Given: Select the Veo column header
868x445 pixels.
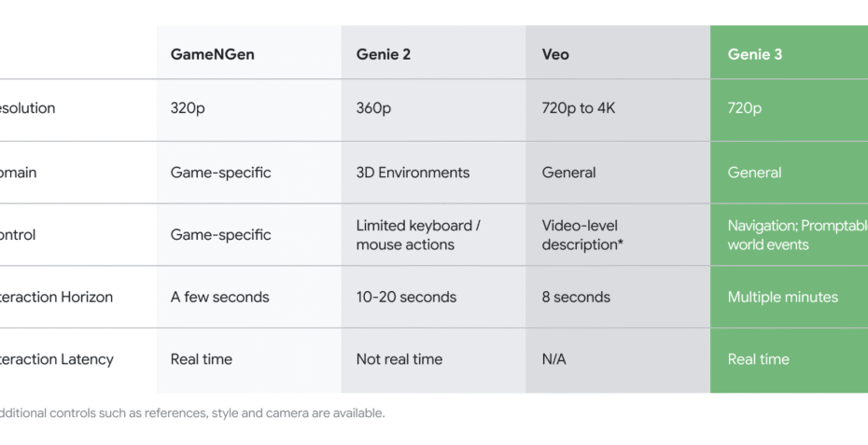Looking at the screenshot, I should point(618,52).
